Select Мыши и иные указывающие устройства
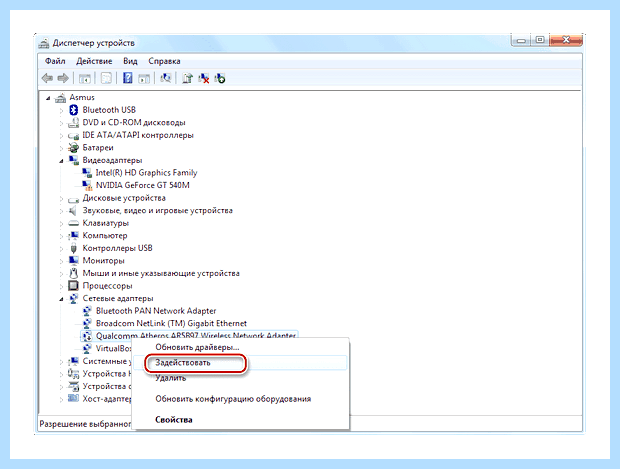The image size is (620, 469). click(161, 273)
